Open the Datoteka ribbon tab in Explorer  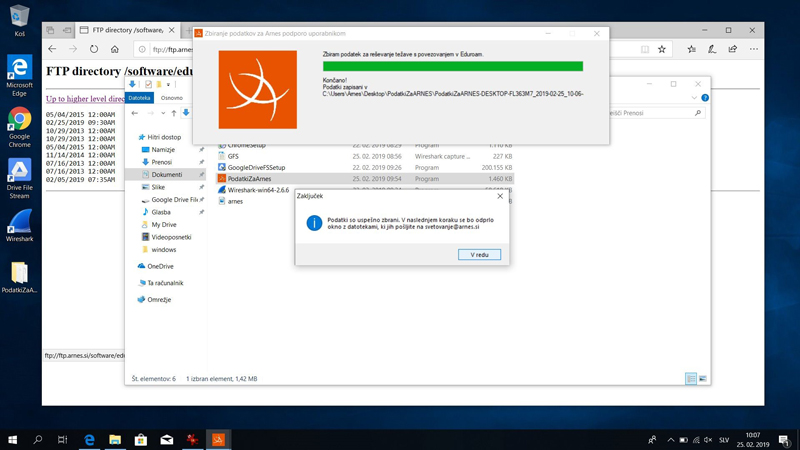pyautogui.click(x=139, y=97)
